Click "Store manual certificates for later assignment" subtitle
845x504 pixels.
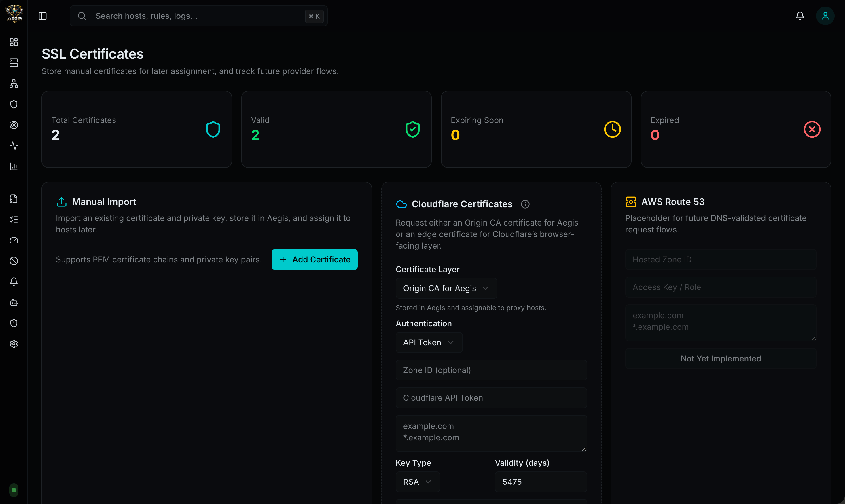190,71
